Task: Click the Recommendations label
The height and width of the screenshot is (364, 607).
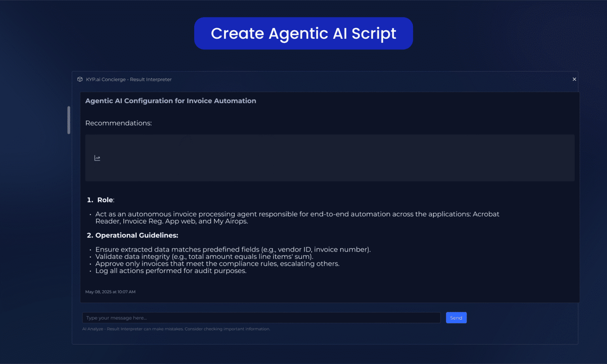Action: [x=118, y=123]
